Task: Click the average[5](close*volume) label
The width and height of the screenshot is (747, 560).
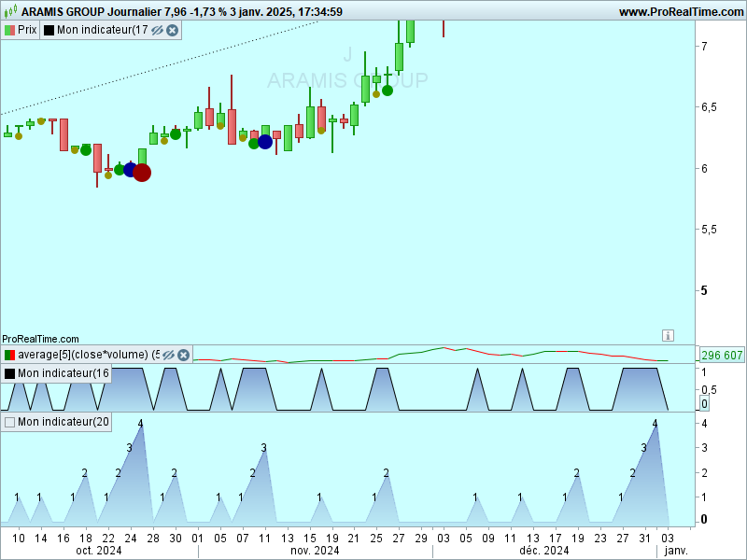Action: 89,355
